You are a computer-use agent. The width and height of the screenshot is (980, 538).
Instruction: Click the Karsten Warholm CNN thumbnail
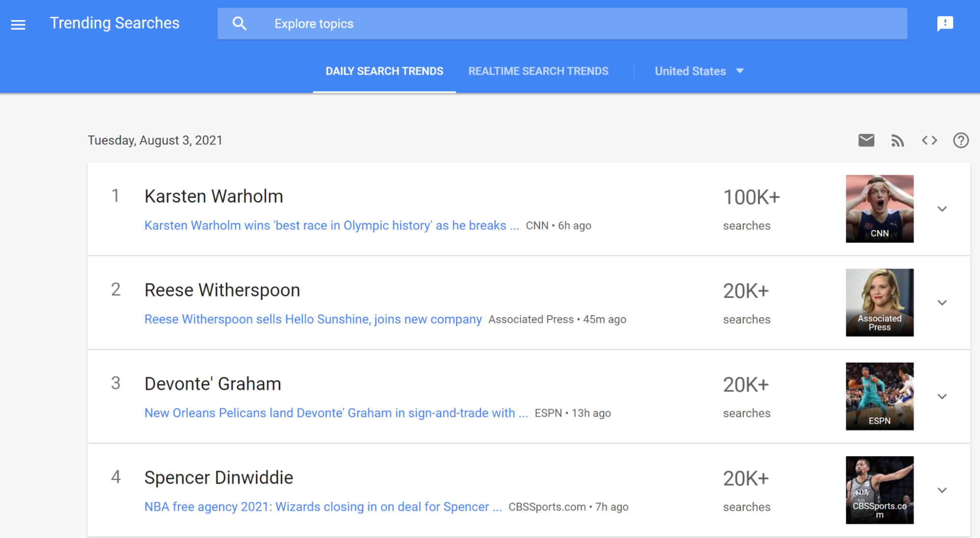(879, 209)
